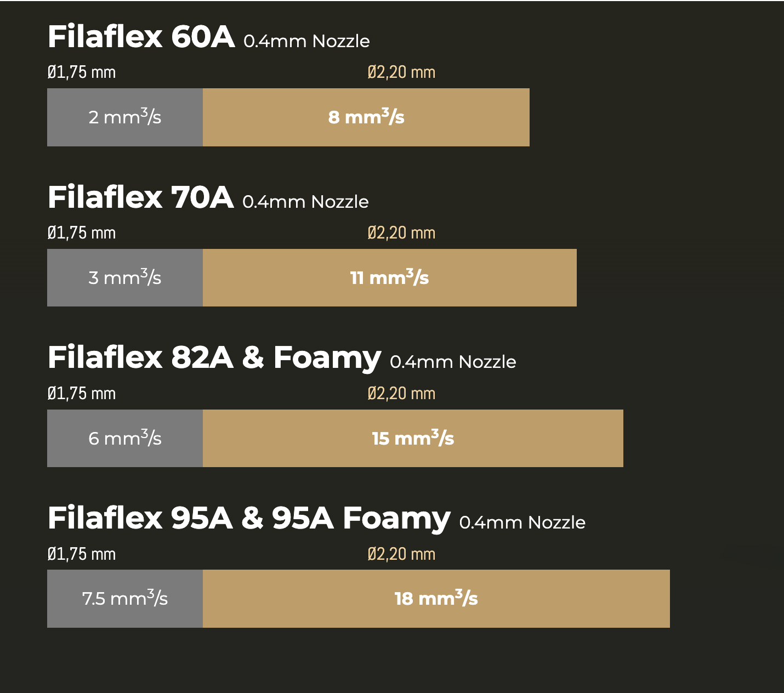Viewport: 784px width, 693px height.
Task: Click the gray 6 mm³/s bar
Action: coord(125,439)
